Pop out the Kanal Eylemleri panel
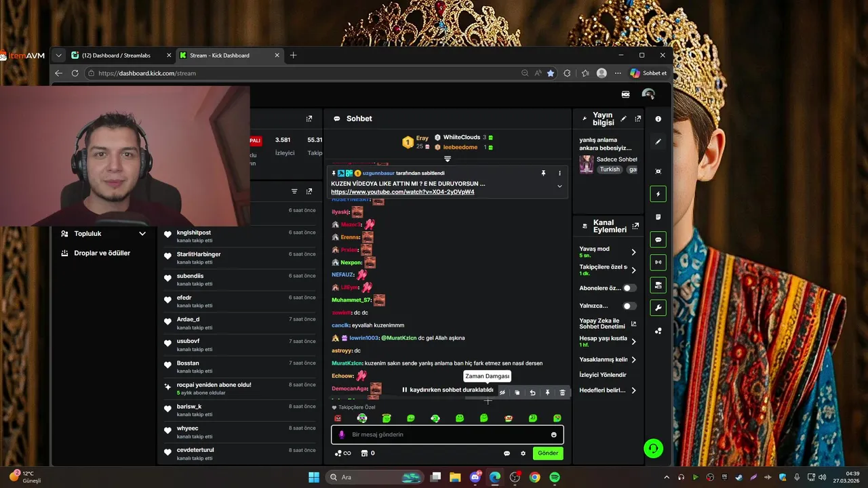 635,226
